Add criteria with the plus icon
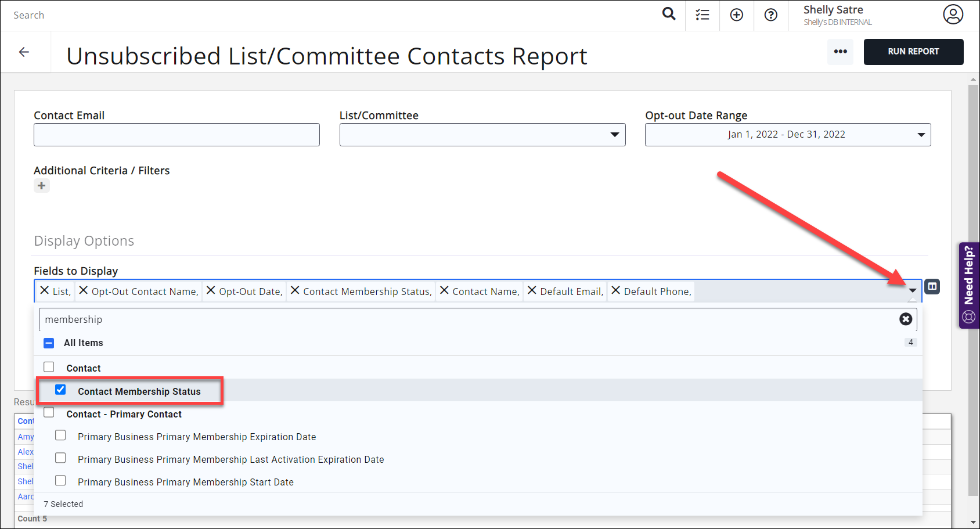 pyautogui.click(x=41, y=186)
